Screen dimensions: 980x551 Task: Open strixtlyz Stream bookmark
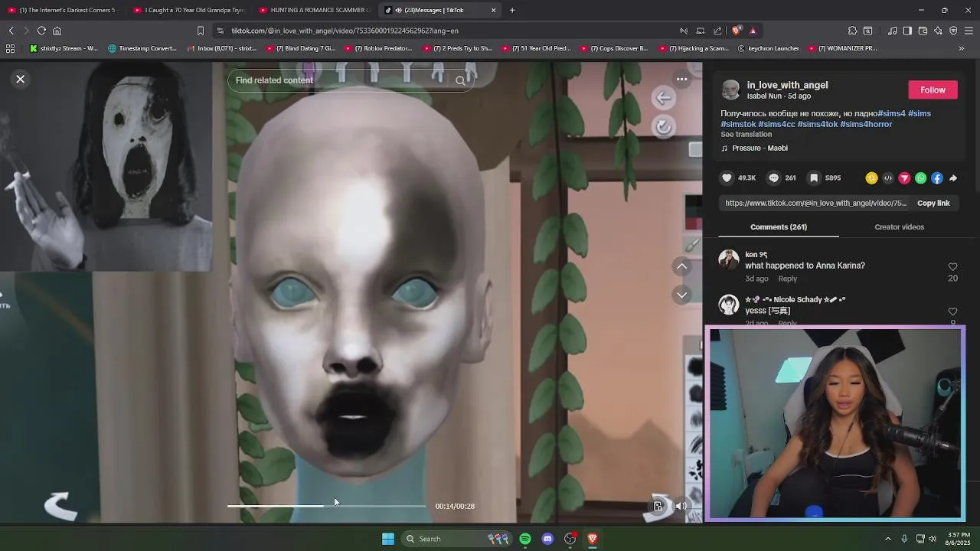64,48
